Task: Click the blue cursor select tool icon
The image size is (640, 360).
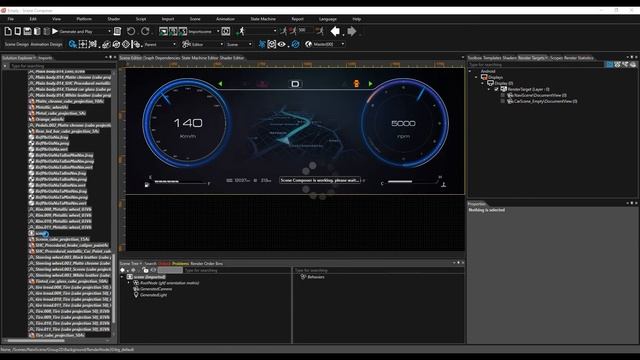Action: pyautogui.click(x=73, y=44)
